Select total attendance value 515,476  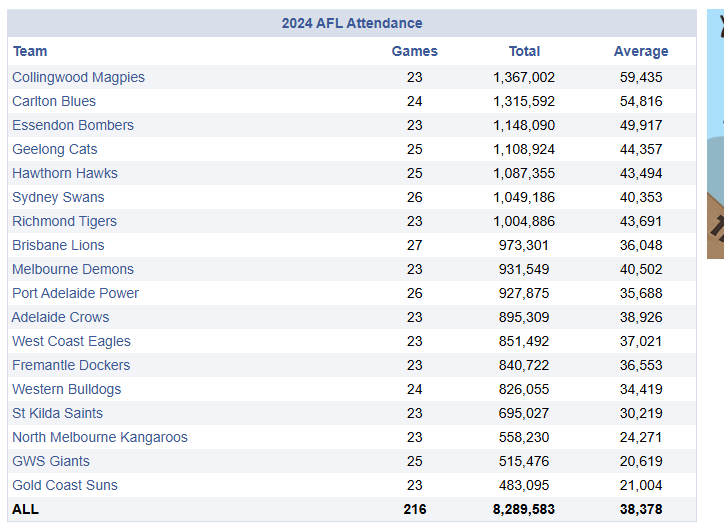click(x=524, y=461)
